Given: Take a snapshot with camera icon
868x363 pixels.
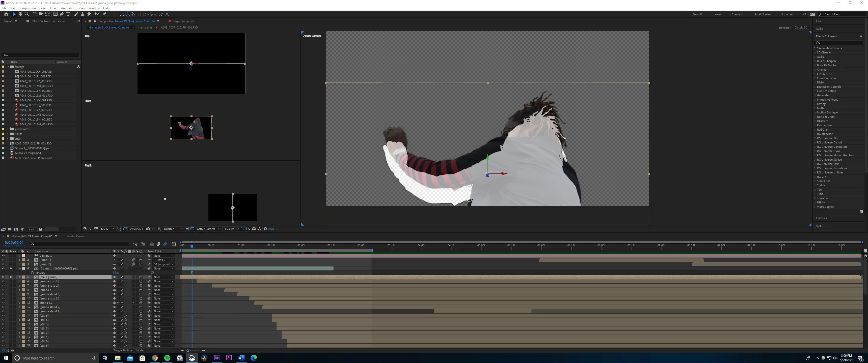Looking at the screenshot, I should click(x=148, y=229).
